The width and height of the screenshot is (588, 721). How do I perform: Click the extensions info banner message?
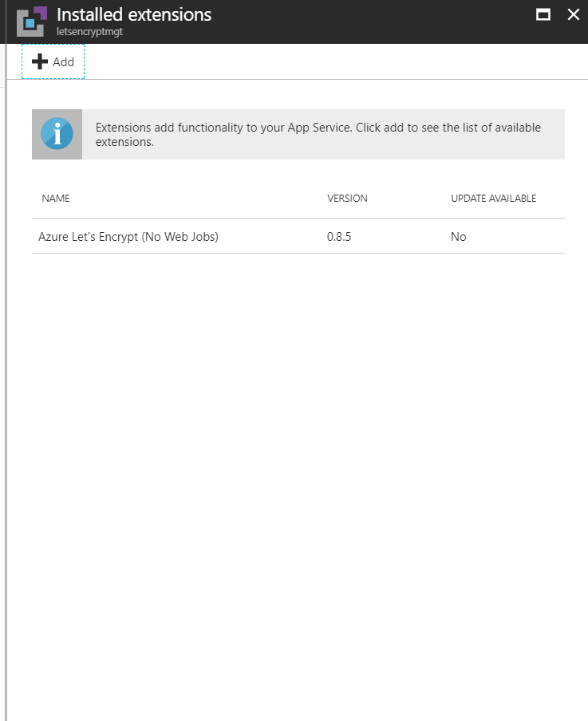pyautogui.click(x=318, y=135)
